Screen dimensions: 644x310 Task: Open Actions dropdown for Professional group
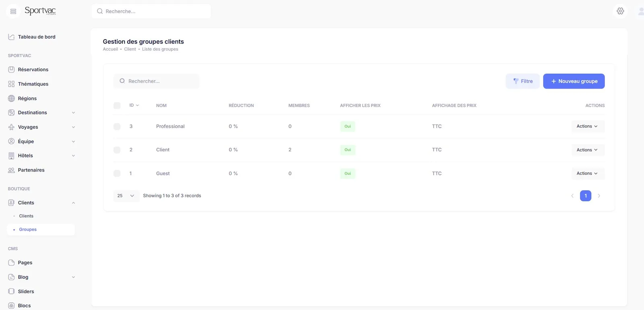pos(588,126)
